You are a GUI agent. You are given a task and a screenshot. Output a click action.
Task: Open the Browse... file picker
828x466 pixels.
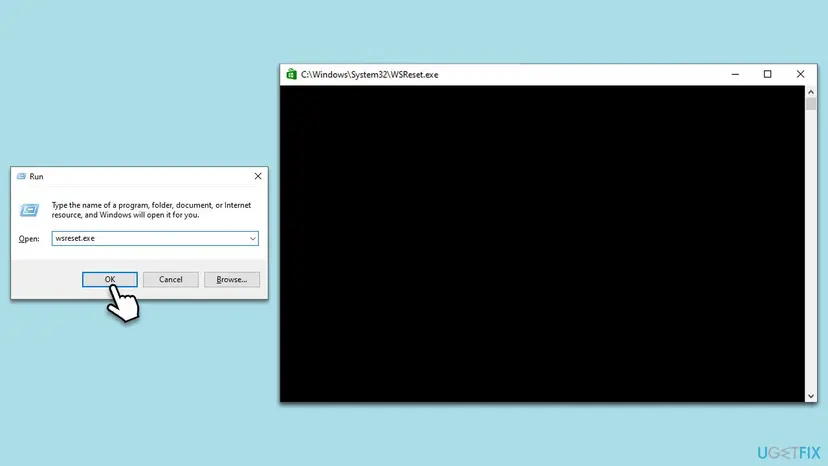[231, 279]
